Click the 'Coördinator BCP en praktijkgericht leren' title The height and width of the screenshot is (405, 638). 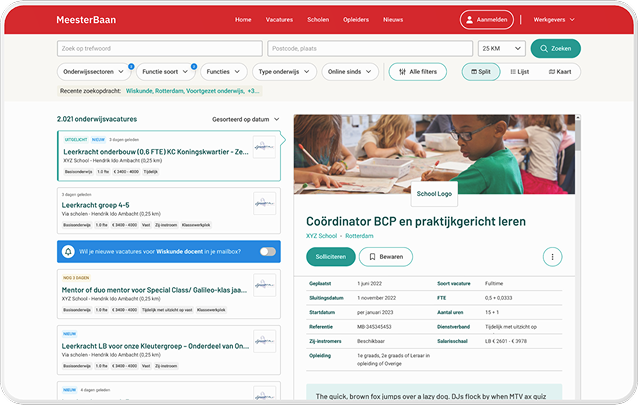(416, 221)
